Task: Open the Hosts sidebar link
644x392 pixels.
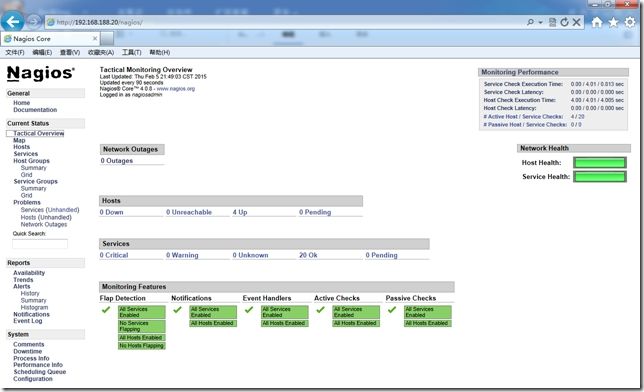Action: (21, 147)
